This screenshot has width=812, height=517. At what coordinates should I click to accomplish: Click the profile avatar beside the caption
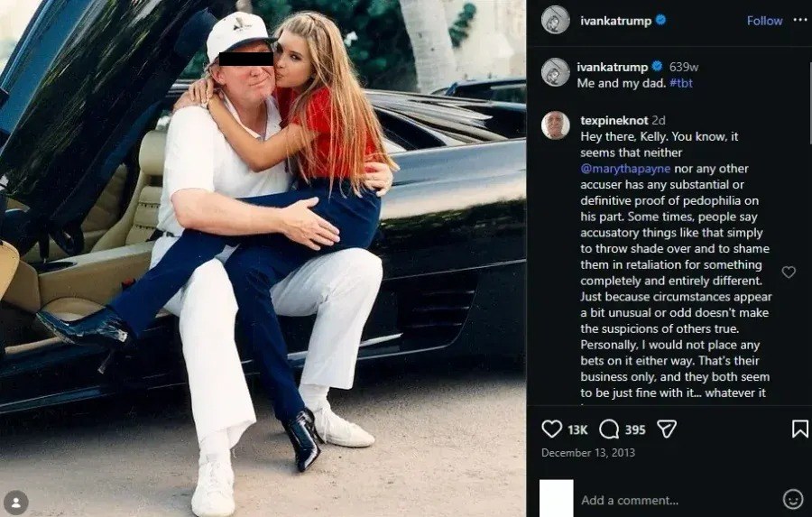click(x=555, y=72)
